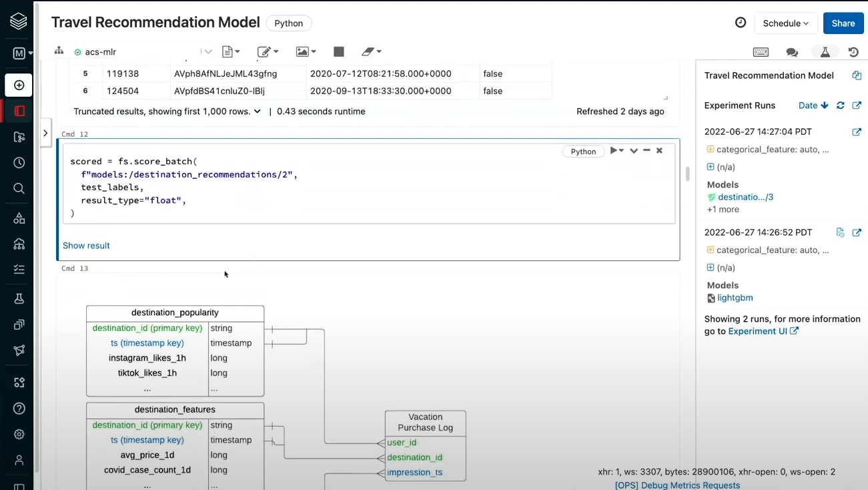Screen dimensions: 868x490
Task: Expand (n/a) metrics of 14:27:04 run
Action: 711,167
